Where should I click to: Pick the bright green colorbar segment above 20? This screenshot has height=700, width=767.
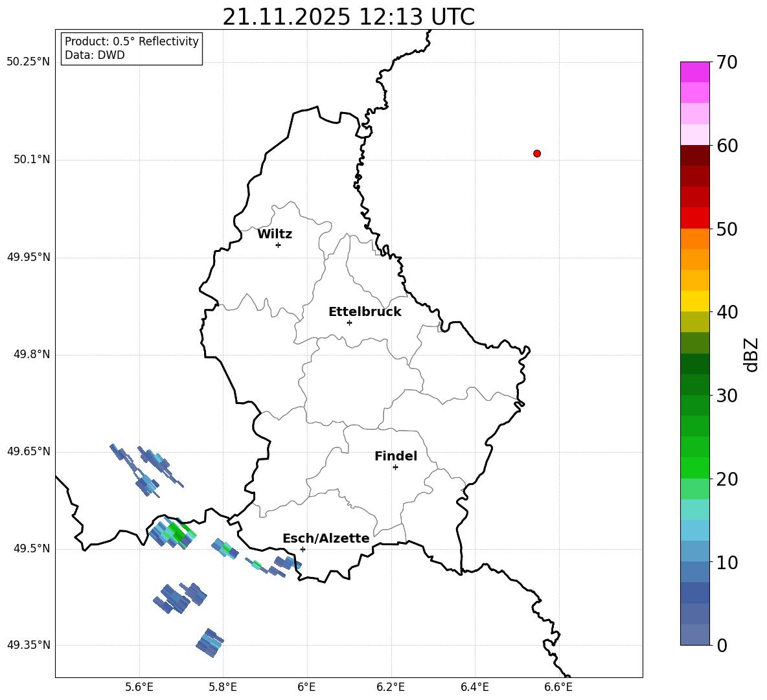[694, 468]
